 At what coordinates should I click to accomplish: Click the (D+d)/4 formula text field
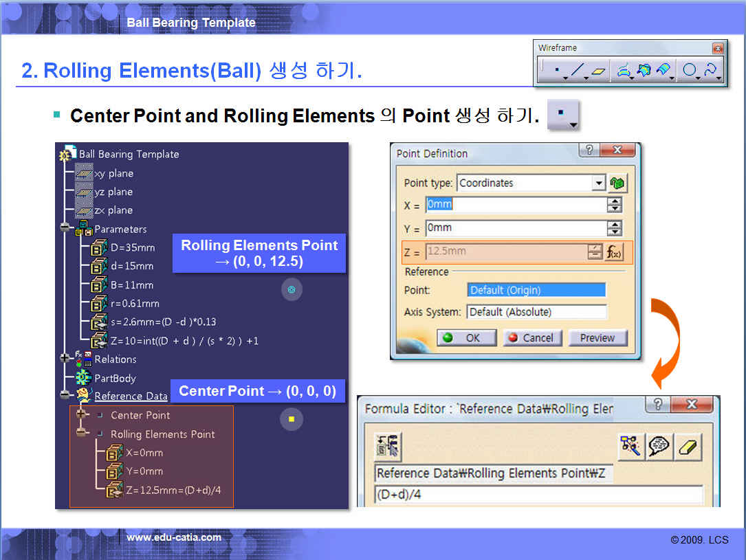point(539,495)
